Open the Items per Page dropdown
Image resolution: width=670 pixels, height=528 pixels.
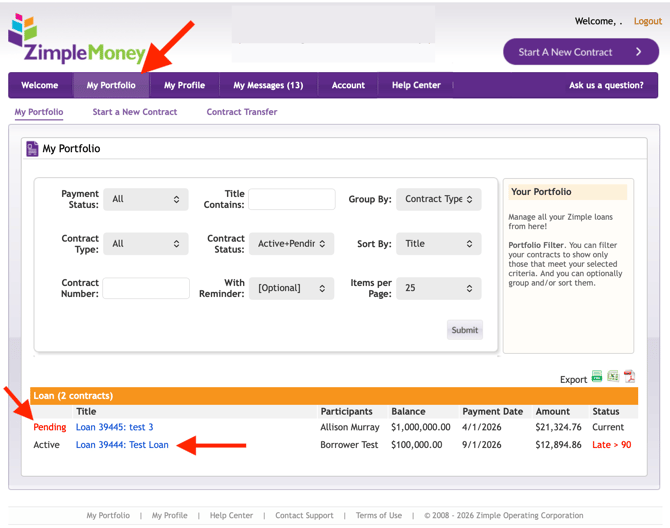438,288
